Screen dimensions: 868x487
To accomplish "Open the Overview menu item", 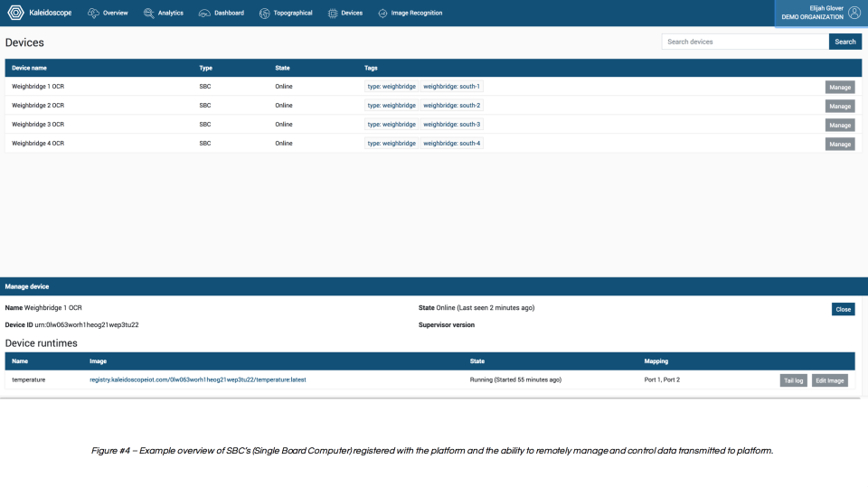I will 115,13.
